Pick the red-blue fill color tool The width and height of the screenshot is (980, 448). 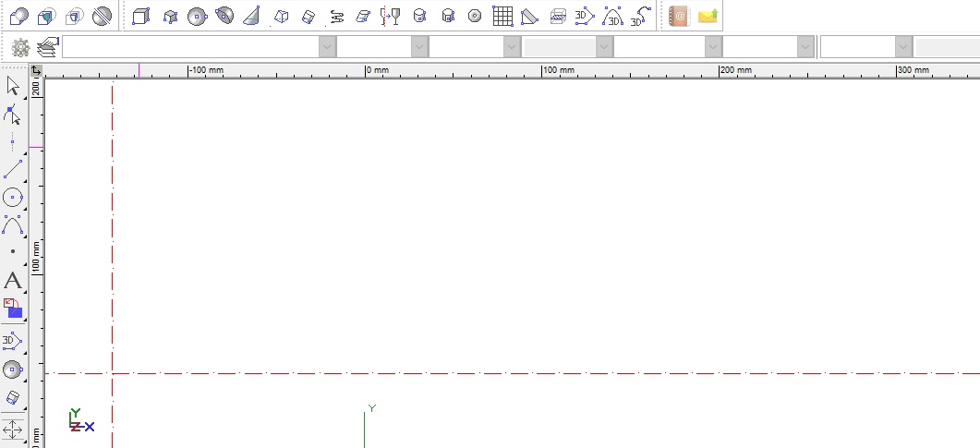click(x=13, y=309)
